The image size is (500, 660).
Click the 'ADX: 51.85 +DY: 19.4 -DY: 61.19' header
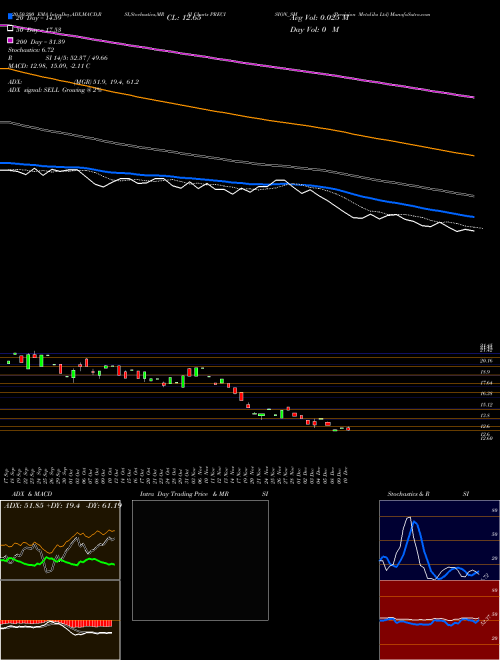pos(62,505)
